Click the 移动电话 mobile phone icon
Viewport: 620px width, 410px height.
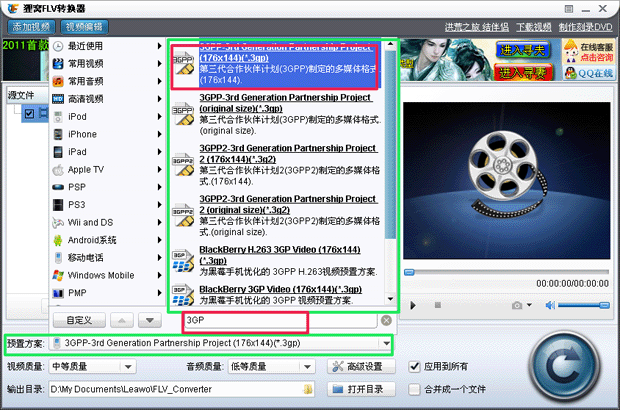pos(58,258)
